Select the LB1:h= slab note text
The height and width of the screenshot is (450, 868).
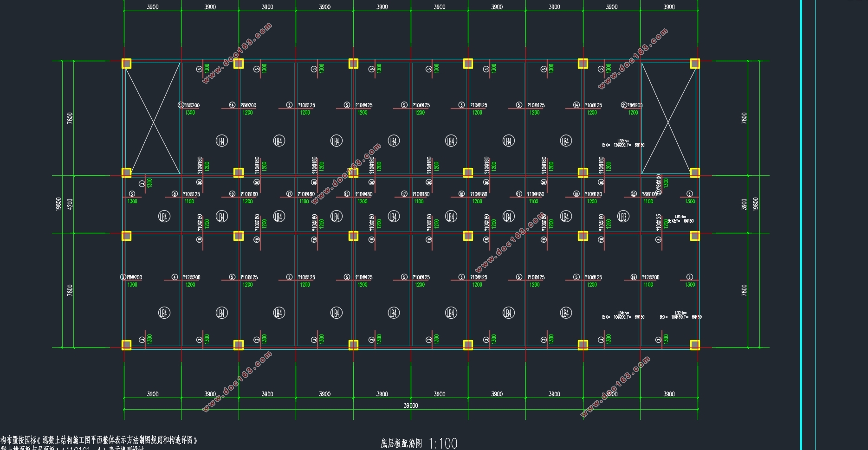tap(680, 219)
